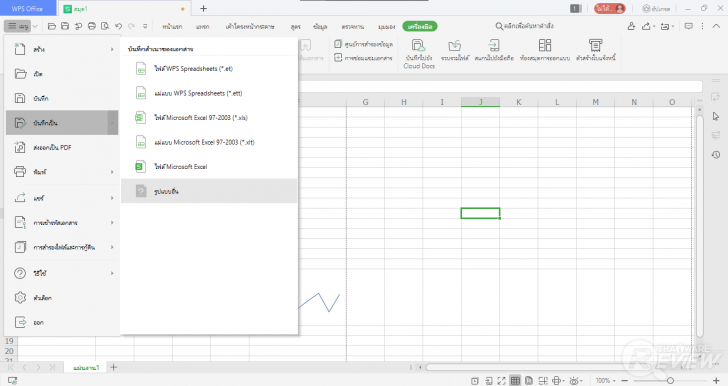Open the View ribbon tab
Image resolution: width=728 pixels, height=386 pixels.
tap(386, 26)
